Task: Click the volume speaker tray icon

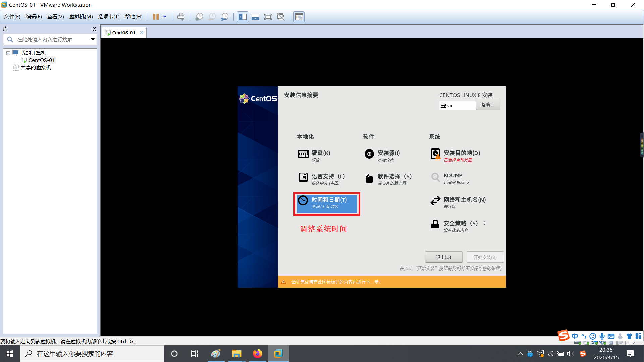Action: (x=570, y=354)
